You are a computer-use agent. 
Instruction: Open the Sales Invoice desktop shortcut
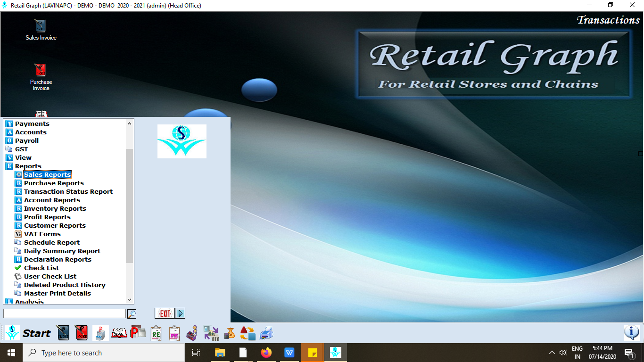[x=41, y=29]
